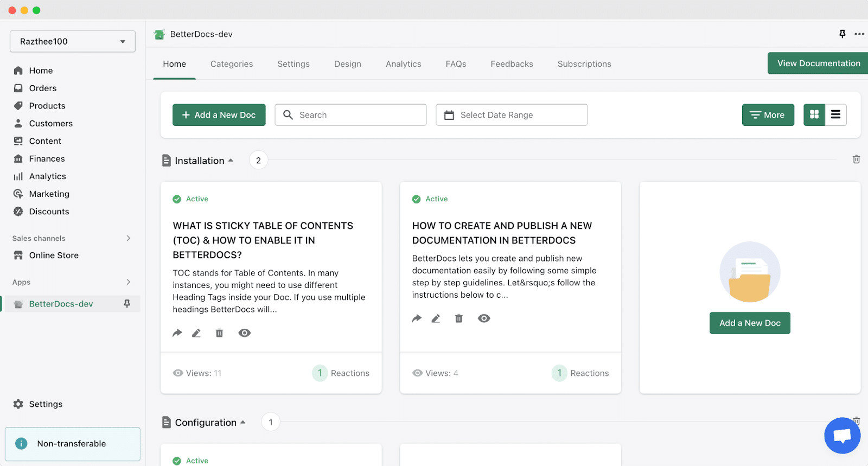The image size is (868, 466).
Task: Click the Select Date Range field
Action: (x=512, y=115)
